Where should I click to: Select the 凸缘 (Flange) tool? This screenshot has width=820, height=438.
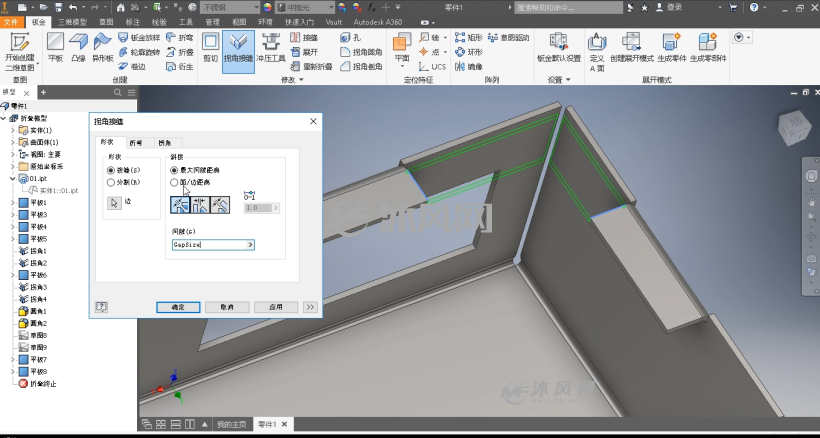(78, 48)
